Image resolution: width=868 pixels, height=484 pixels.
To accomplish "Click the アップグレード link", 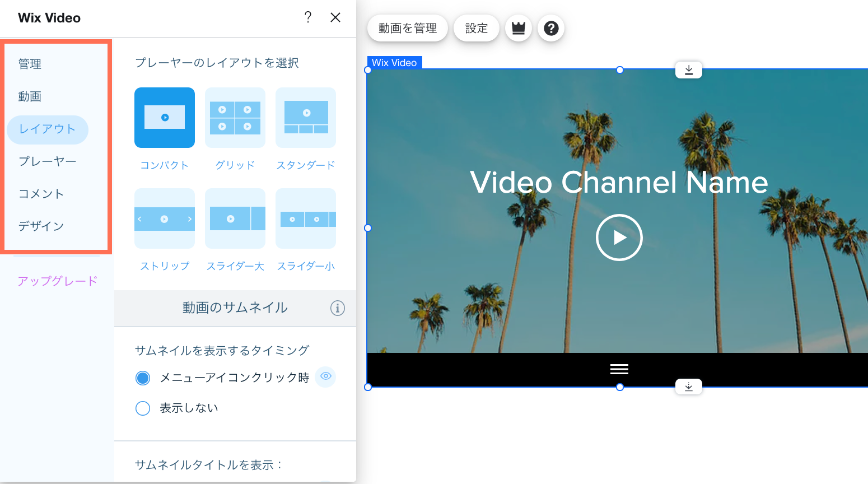I will pos(57,281).
